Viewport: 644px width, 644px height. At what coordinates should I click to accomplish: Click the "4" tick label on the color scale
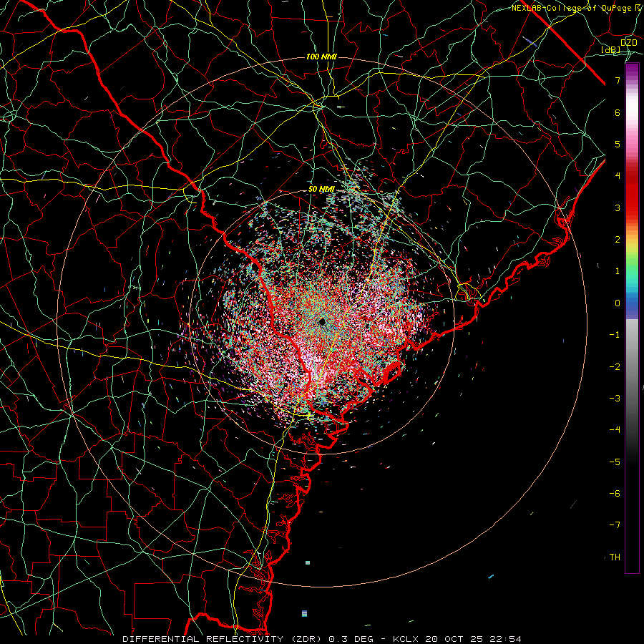(x=618, y=176)
